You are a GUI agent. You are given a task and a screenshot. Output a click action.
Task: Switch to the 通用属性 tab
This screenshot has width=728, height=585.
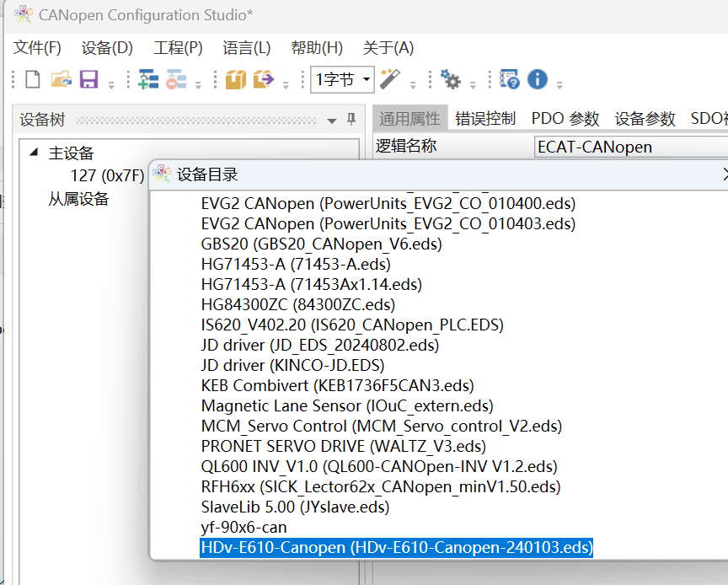click(x=409, y=119)
